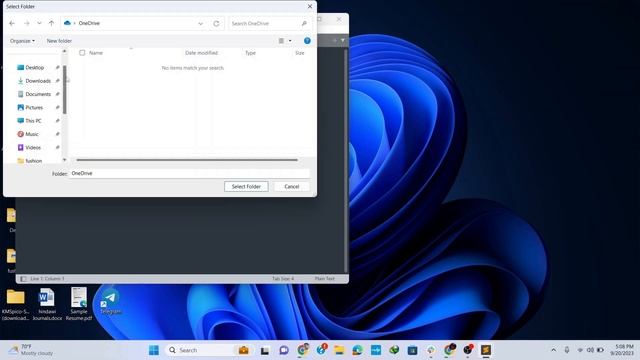Viewport: 640px width, 360px height.
Task: Open volume control in system tray
Action: tap(590, 350)
